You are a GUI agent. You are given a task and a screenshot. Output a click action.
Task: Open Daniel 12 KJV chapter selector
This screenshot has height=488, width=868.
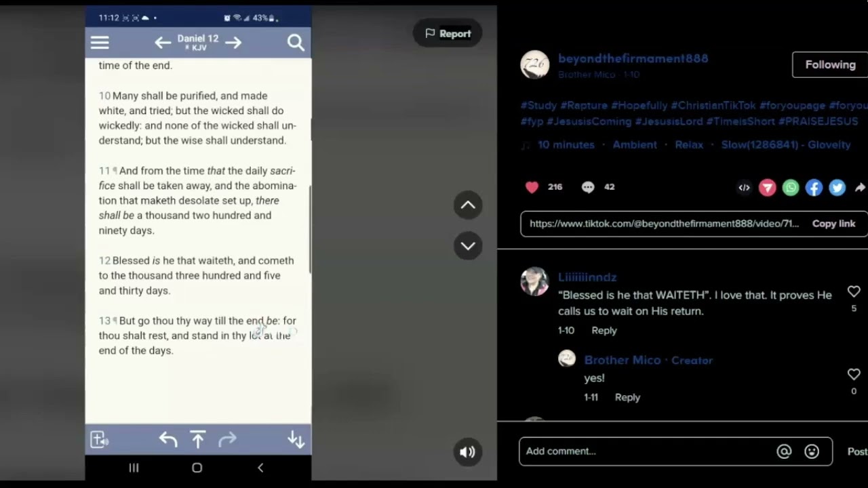click(x=198, y=43)
